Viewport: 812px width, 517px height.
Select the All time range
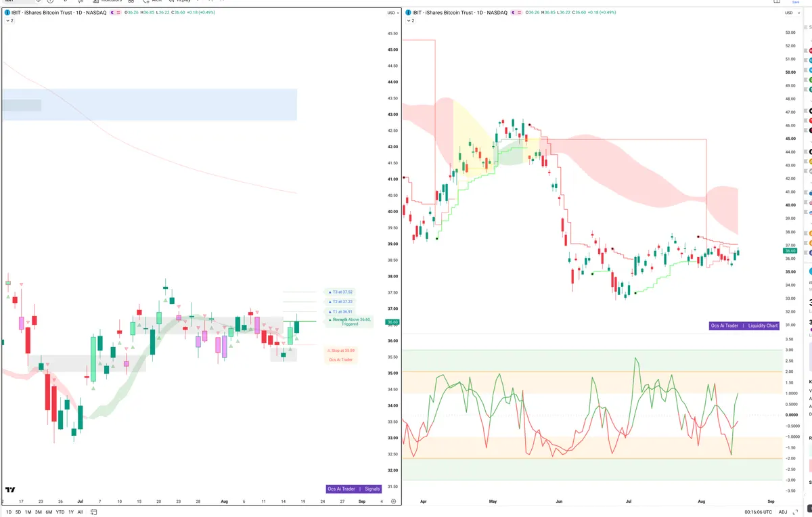tap(80, 512)
